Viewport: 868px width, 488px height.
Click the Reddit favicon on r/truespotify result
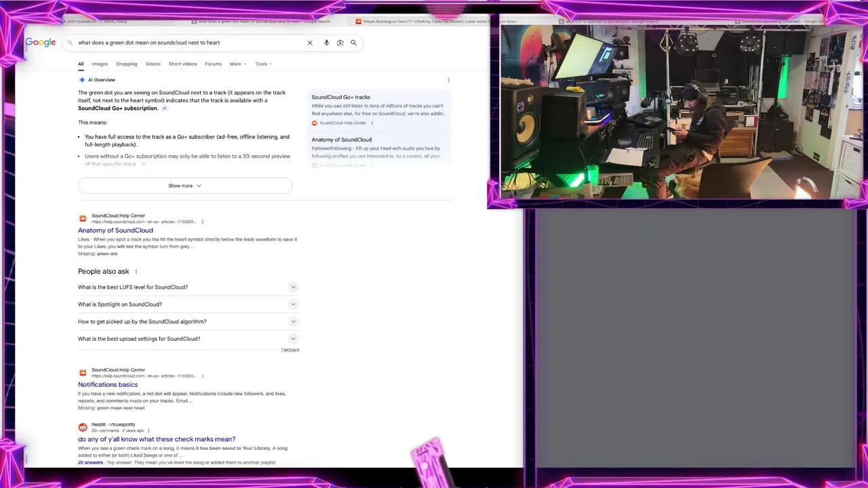pos(83,427)
